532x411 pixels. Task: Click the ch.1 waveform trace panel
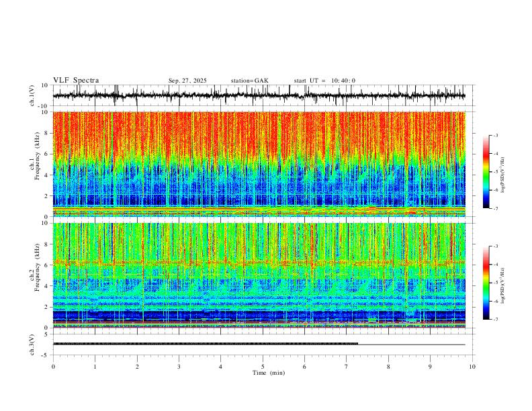pyautogui.click(x=263, y=95)
